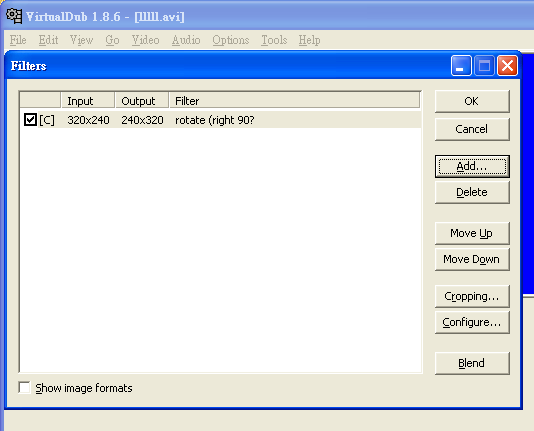Uncheck the rotate filter enable checkbox
The width and height of the screenshot is (534, 431).
tap(30, 120)
